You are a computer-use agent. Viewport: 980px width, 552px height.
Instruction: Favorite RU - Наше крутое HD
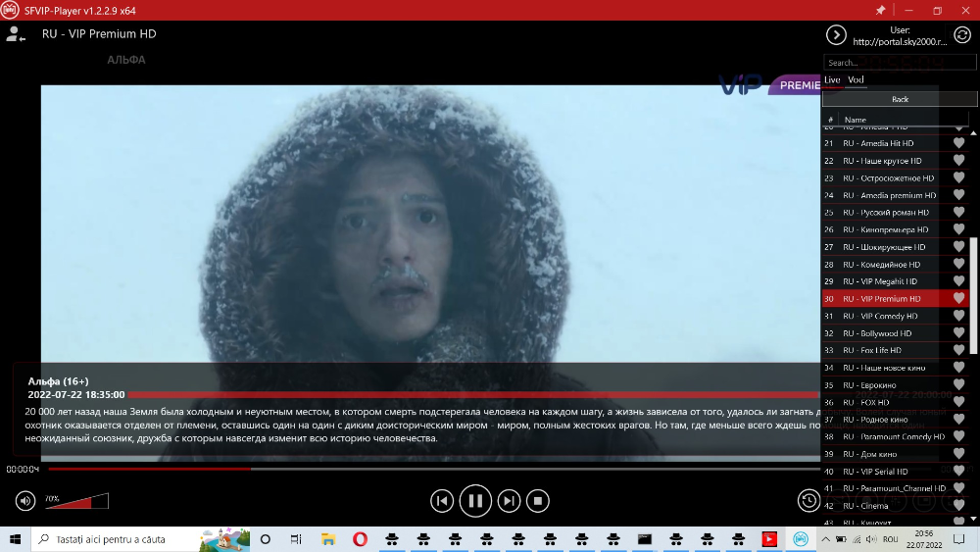[958, 161]
